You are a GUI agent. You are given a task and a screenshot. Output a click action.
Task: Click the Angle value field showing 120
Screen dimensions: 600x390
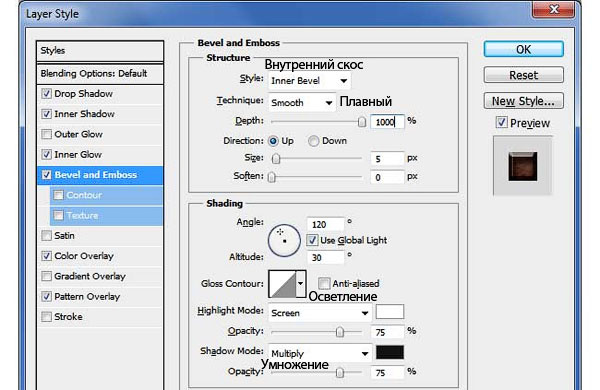coord(325,224)
